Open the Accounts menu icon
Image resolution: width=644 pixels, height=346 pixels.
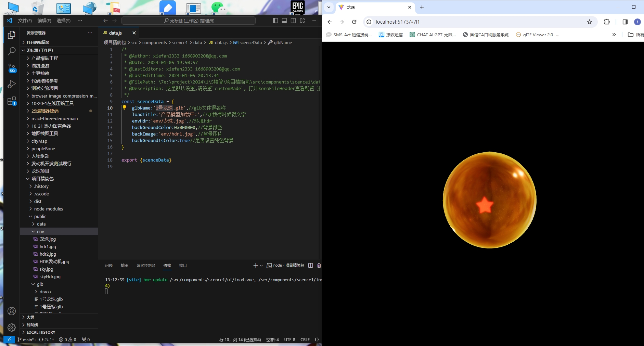click(x=12, y=311)
